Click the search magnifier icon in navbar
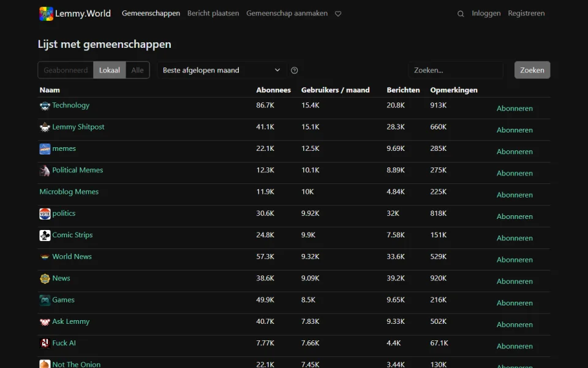The height and width of the screenshot is (368, 588). [461, 14]
